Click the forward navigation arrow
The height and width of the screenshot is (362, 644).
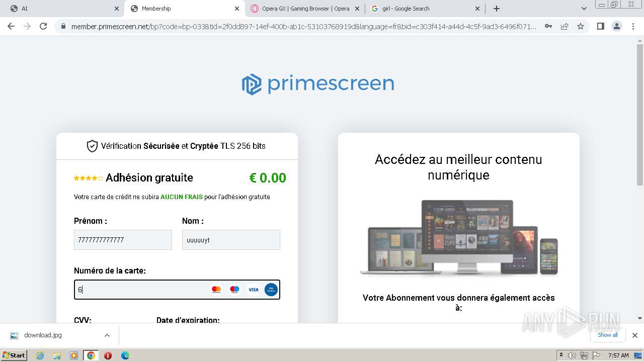pyautogui.click(x=27, y=26)
